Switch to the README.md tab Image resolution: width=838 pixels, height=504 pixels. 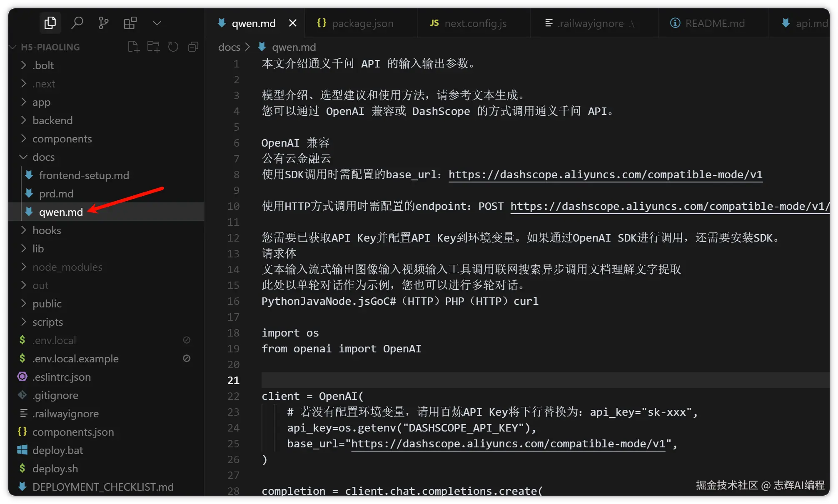(x=715, y=23)
